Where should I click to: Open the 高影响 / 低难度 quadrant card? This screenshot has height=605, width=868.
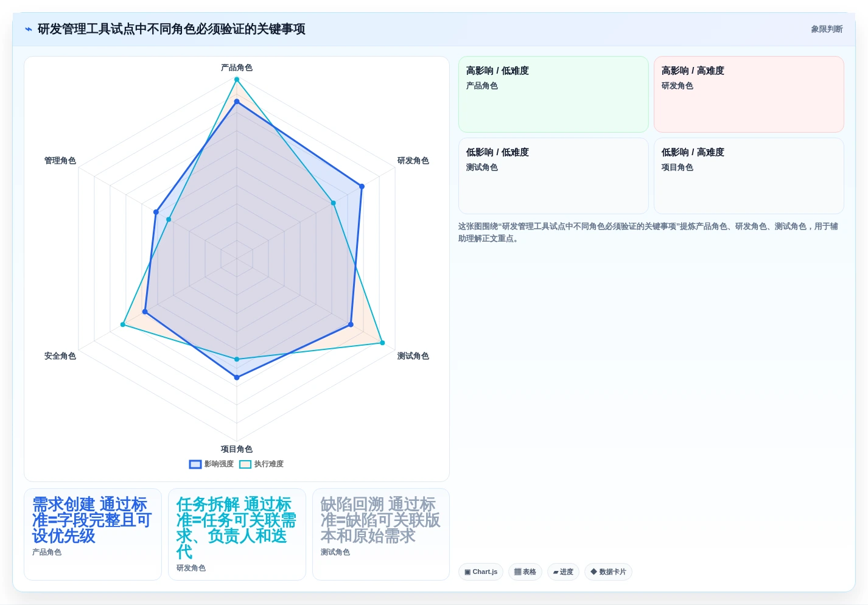tap(553, 94)
